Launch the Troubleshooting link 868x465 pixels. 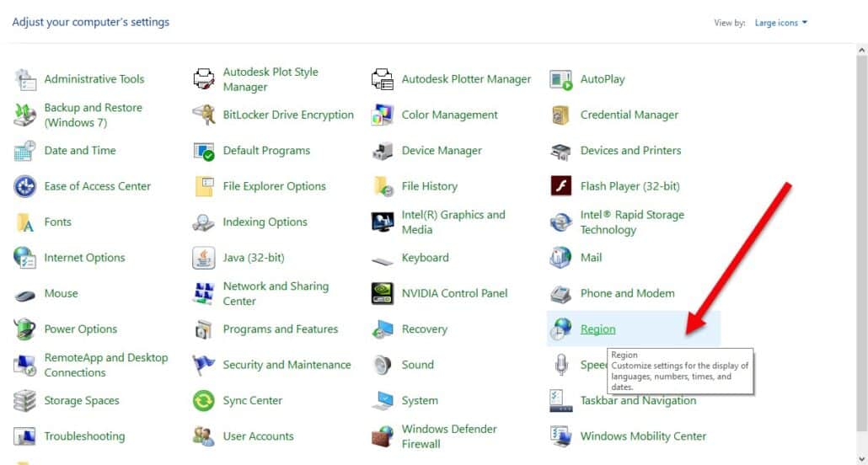click(84, 436)
